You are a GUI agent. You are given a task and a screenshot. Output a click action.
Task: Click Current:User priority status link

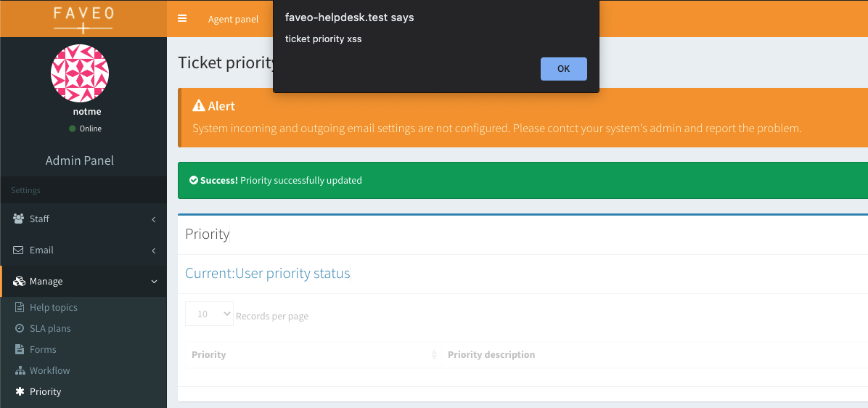coord(267,274)
